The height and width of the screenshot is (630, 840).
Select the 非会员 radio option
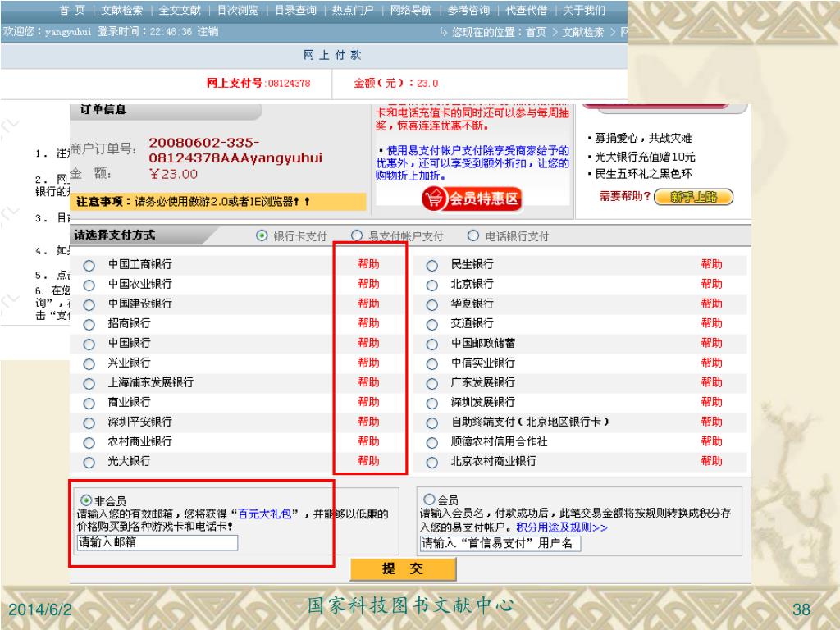click(x=85, y=500)
